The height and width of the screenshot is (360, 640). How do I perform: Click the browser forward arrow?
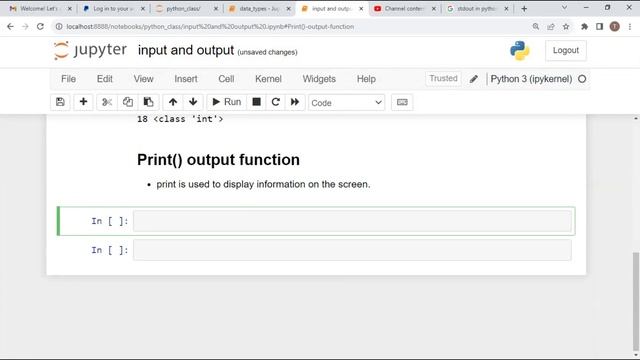25,27
